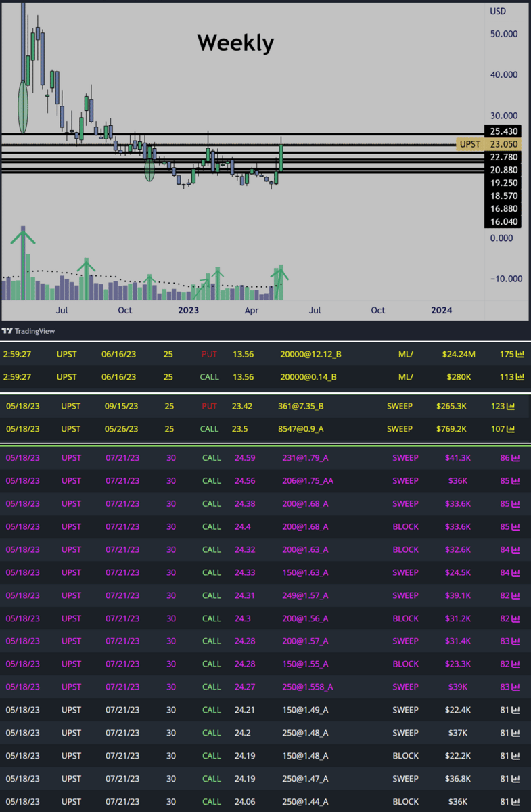Click the Apr label on time axis

pos(252,310)
